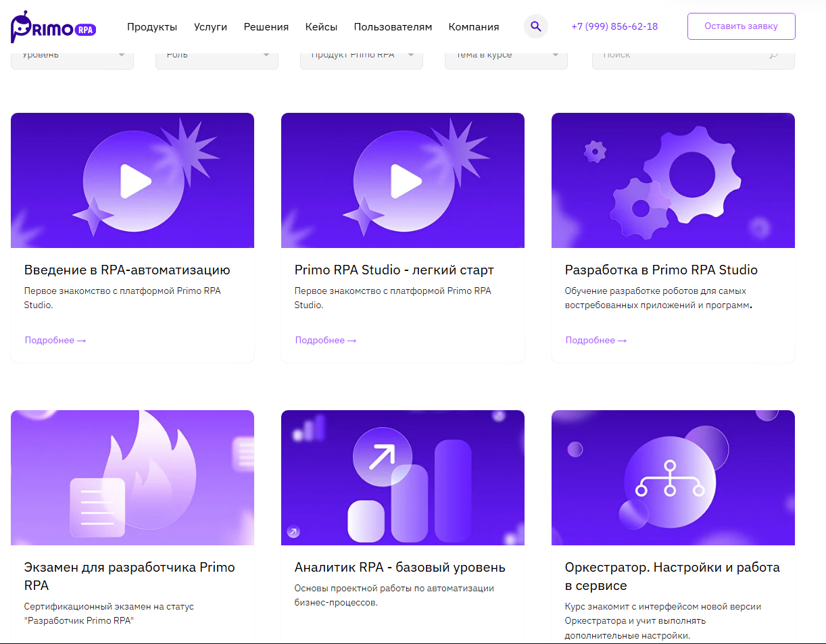Open title Разработка в Primo RPA Studio
The image size is (826, 644).
click(661, 270)
